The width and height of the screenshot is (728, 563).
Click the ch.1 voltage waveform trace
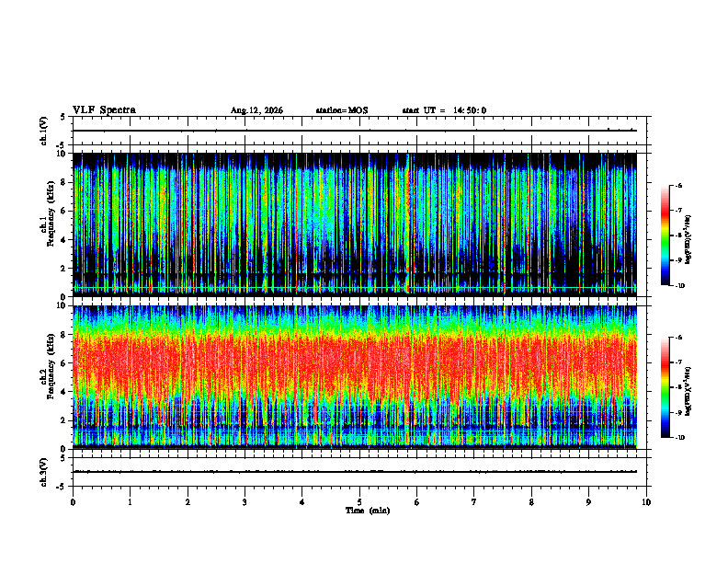[355, 131]
